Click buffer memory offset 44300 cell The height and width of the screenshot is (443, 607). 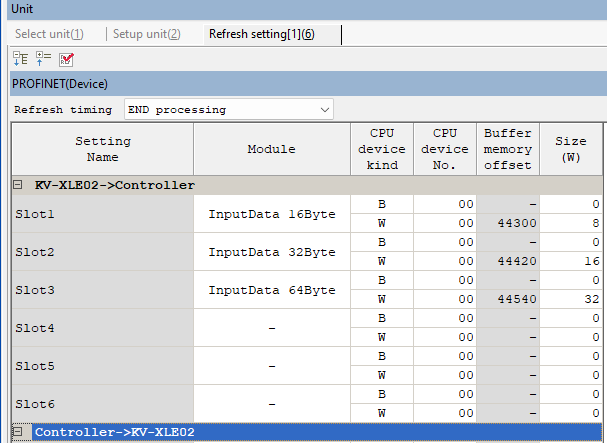pyautogui.click(x=508, y=223)
